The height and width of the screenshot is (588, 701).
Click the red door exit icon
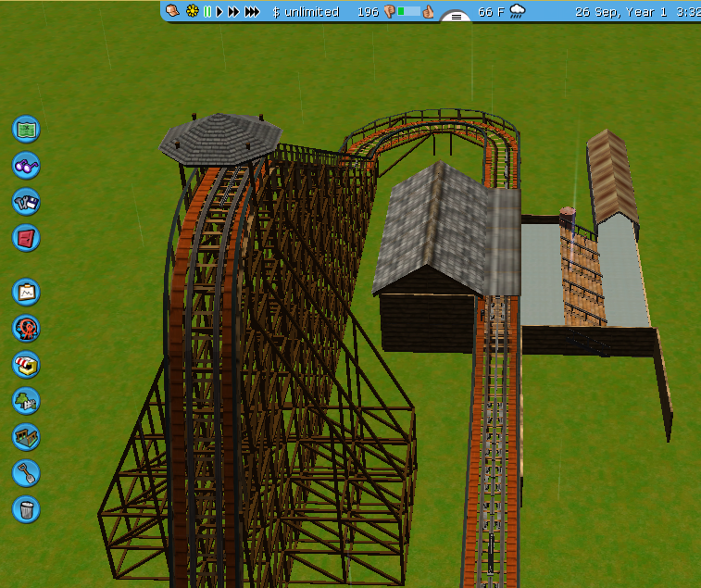[x=26, y=237]
